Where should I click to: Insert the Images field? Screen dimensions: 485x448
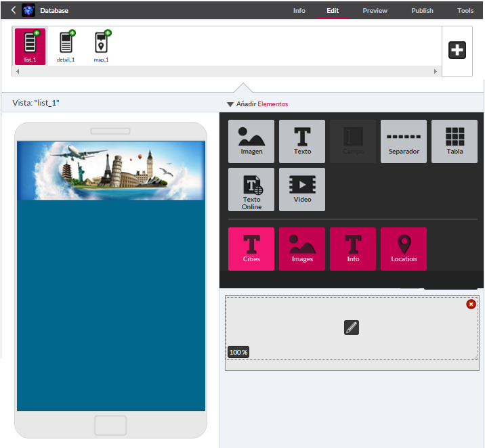[302, 249]
